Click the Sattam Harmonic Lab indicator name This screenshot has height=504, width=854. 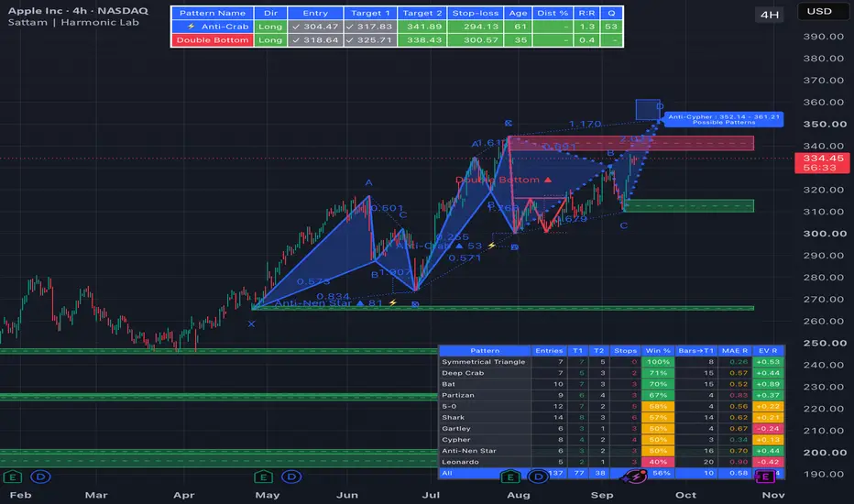click(x=73, y=22)
